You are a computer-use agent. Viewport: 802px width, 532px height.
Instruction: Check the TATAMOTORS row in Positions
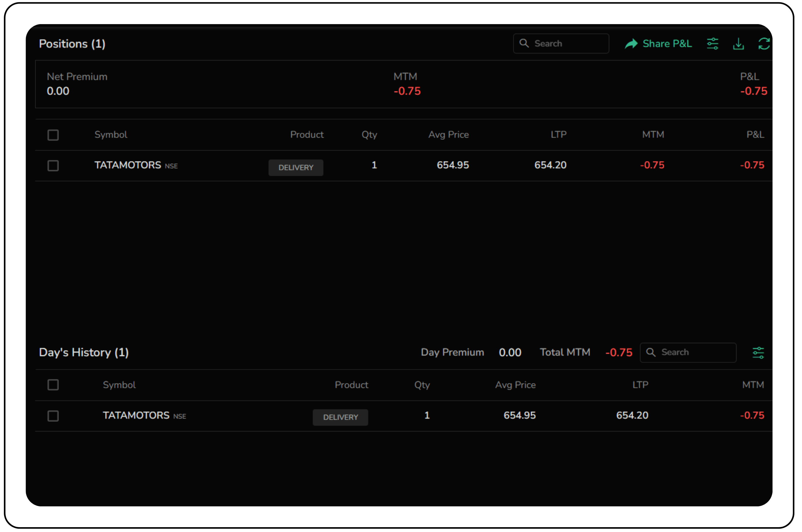click(x=53, y=166)
